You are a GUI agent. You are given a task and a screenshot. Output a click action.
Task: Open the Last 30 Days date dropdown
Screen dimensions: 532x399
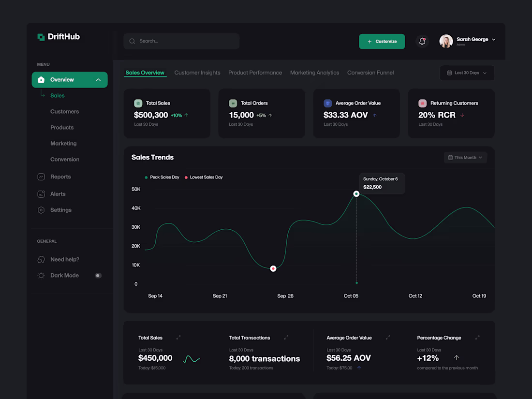tap(466, 73)
